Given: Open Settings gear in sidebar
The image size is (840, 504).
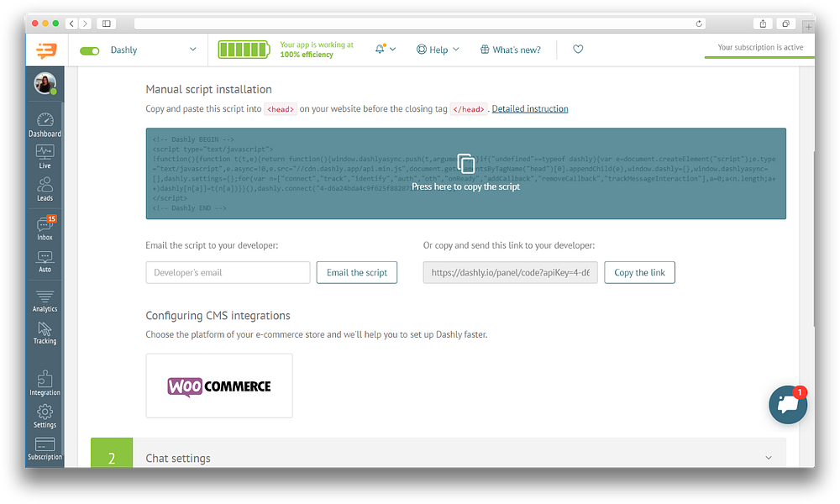Looking at the screenshot, I should pyautogui.click(x=45, y=416).
